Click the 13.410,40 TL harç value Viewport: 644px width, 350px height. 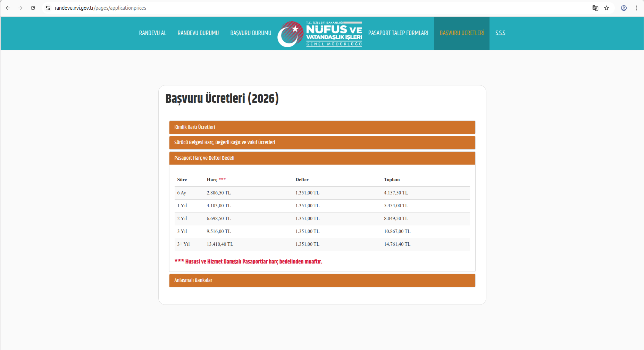tap(220, 244)
